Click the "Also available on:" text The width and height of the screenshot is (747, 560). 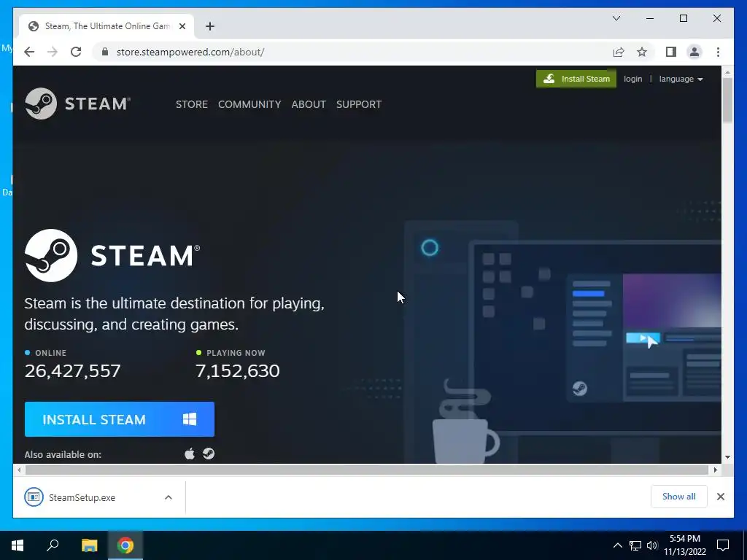[x=63, y=454]
